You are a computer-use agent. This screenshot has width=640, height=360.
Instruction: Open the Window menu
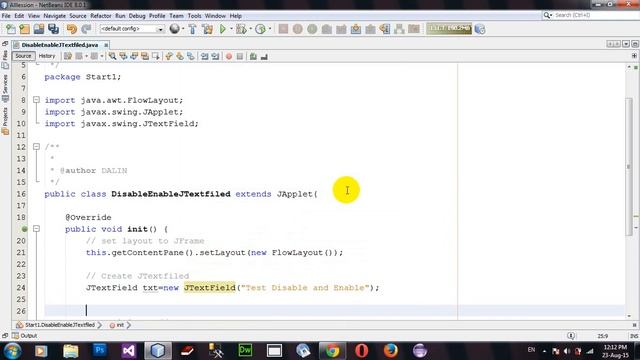tap(215, 16)
